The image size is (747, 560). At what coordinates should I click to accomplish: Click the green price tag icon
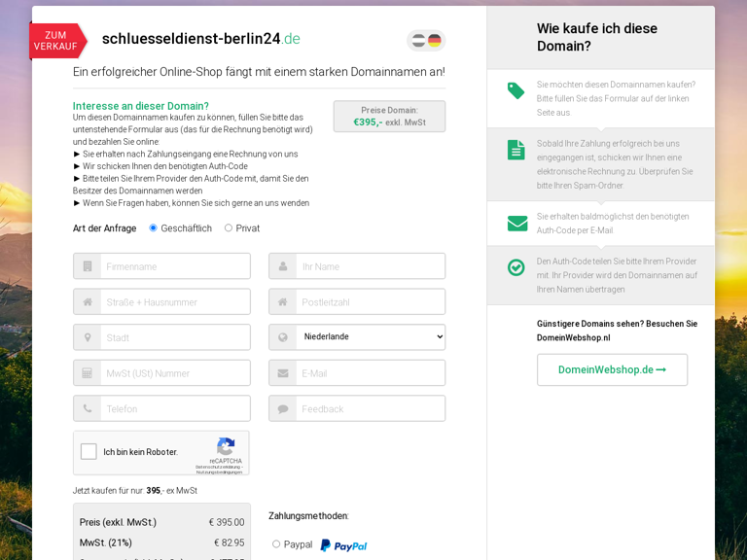click(x=516, y=90)
